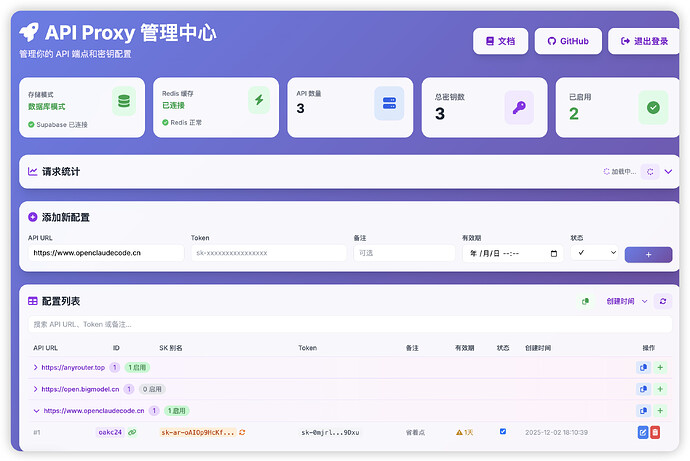Screen dimensions: 690x461
Task: Expand the 请求统计 panel chevron
Action: 668,172
